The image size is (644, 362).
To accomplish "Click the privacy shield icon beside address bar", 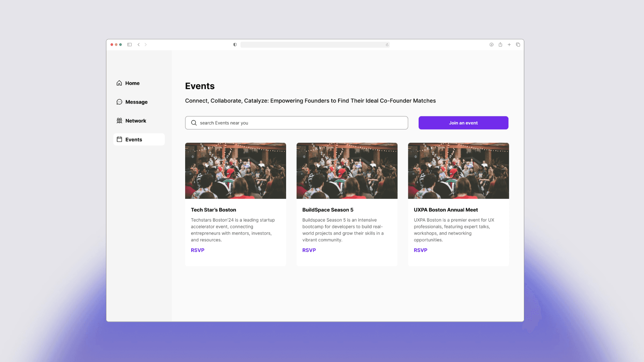I will (235, 45).
